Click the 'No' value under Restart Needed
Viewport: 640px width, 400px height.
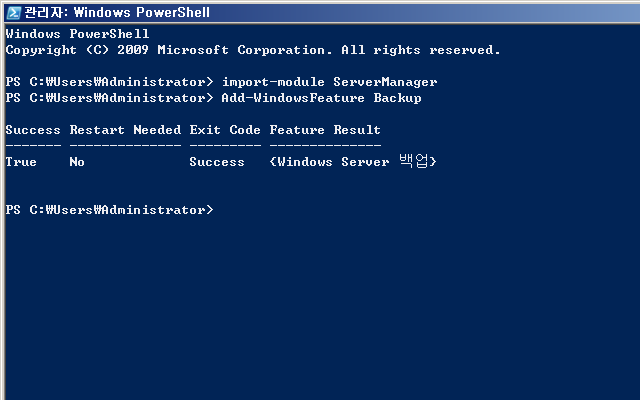[77, 162]
